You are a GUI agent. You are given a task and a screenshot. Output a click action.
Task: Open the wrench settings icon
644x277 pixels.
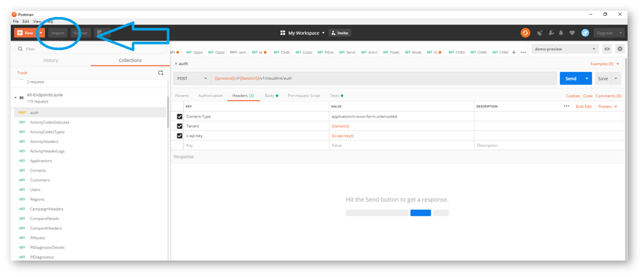tap(551, 33)
